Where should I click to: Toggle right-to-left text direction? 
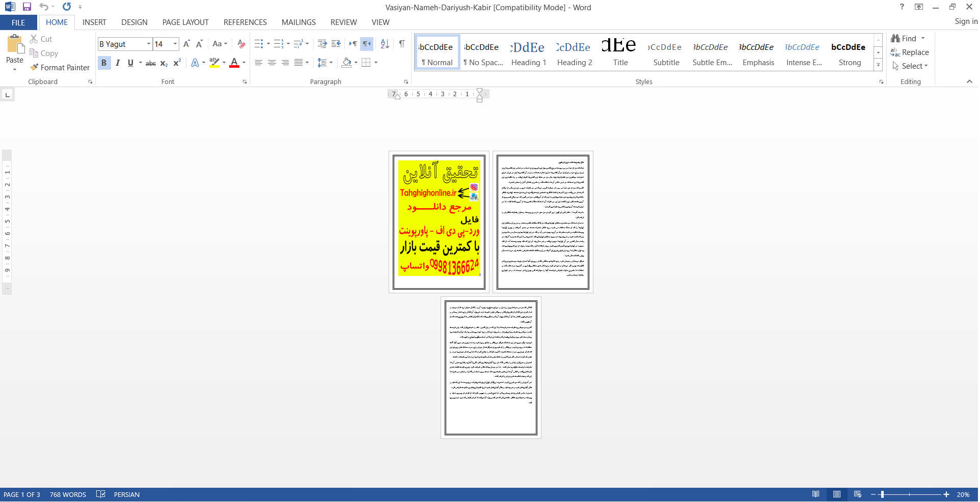(367, 44)
